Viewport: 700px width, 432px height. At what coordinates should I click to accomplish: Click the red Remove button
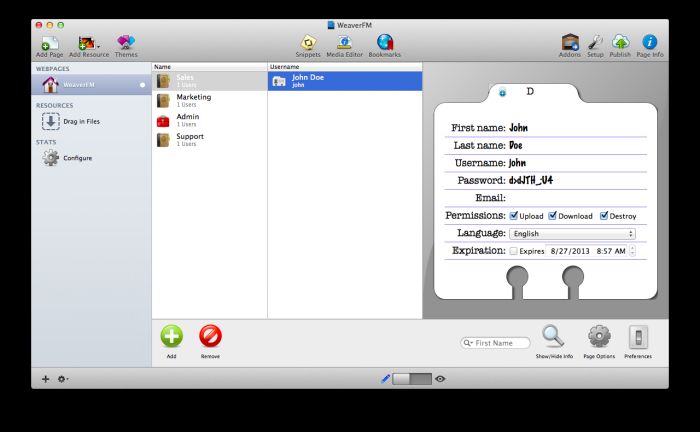click(x=210, y=336)
